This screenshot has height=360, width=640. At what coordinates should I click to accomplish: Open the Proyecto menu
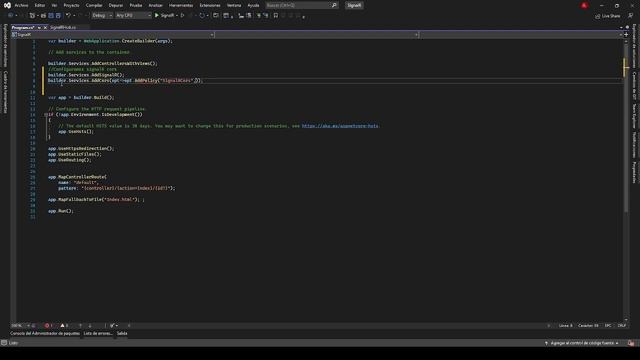pos(71,5)
